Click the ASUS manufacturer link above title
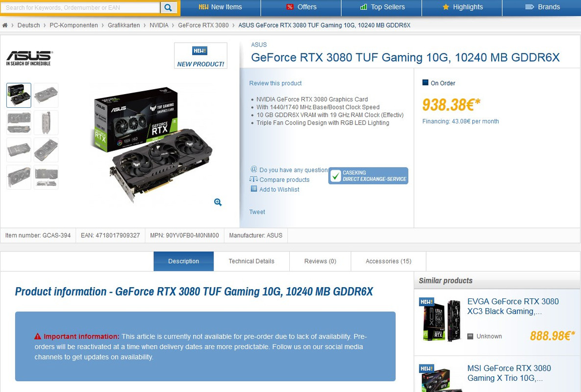 (x=259, y=45)
